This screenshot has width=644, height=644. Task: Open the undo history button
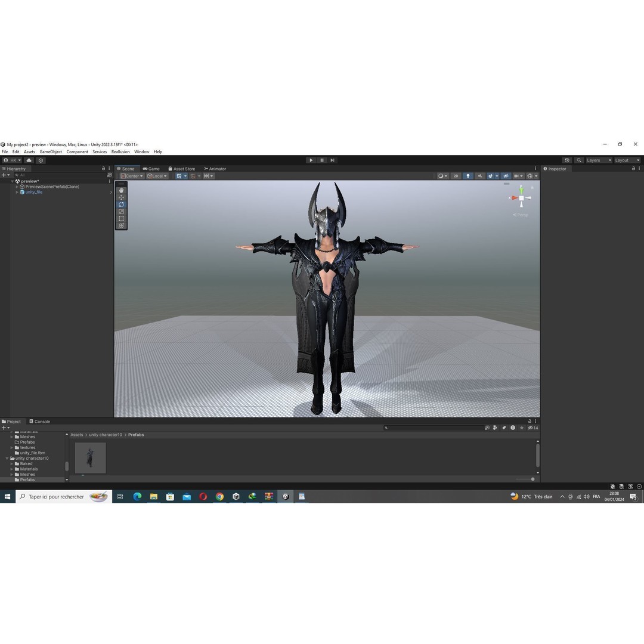[567, 160]
